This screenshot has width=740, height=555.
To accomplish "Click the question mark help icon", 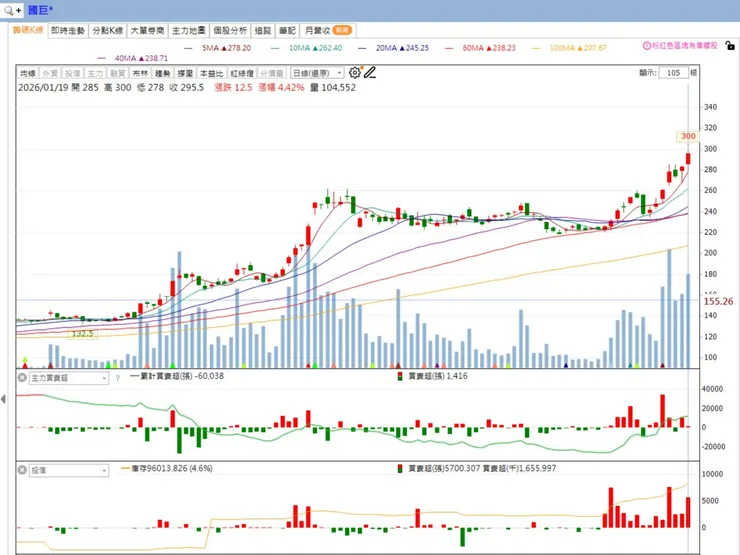I will (118, 378).
